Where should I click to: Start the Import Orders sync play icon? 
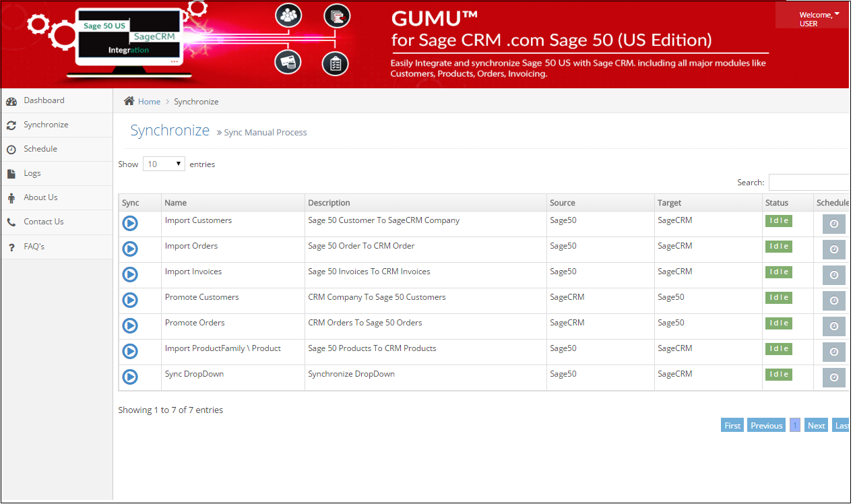pos(130,249)
